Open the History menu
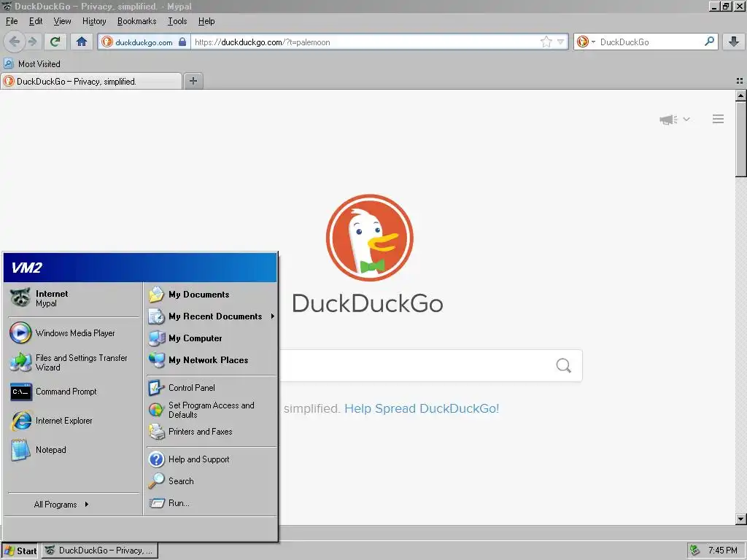This screenshot has width=747, height=560. coord(94,21)
